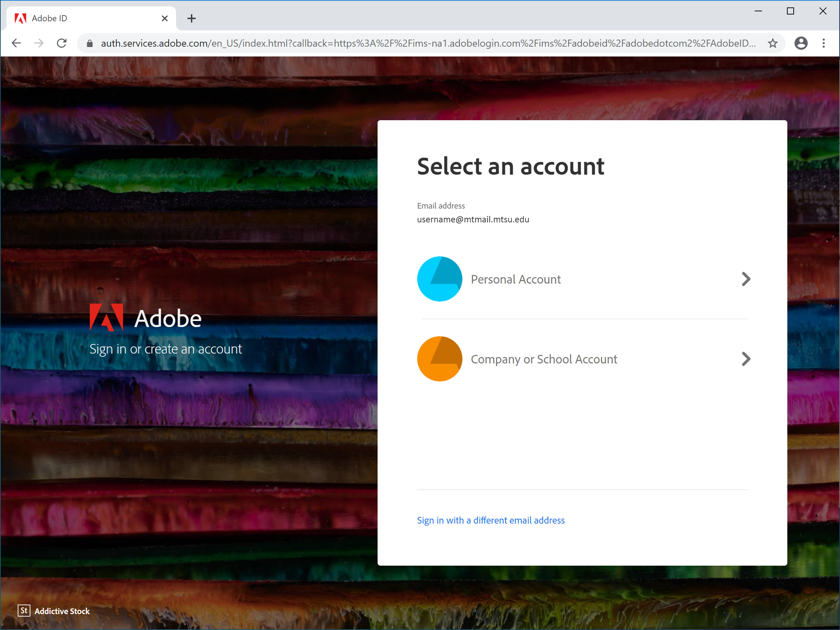Click the Addictive Stock watermark tab
The width and height of the screenshot is (840, 630).
pos(53,611)
